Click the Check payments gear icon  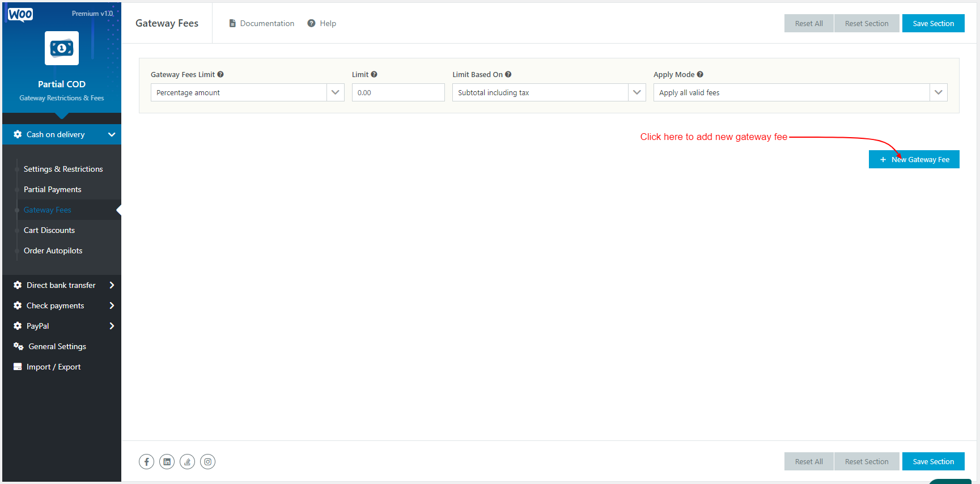tap(18, 305)
